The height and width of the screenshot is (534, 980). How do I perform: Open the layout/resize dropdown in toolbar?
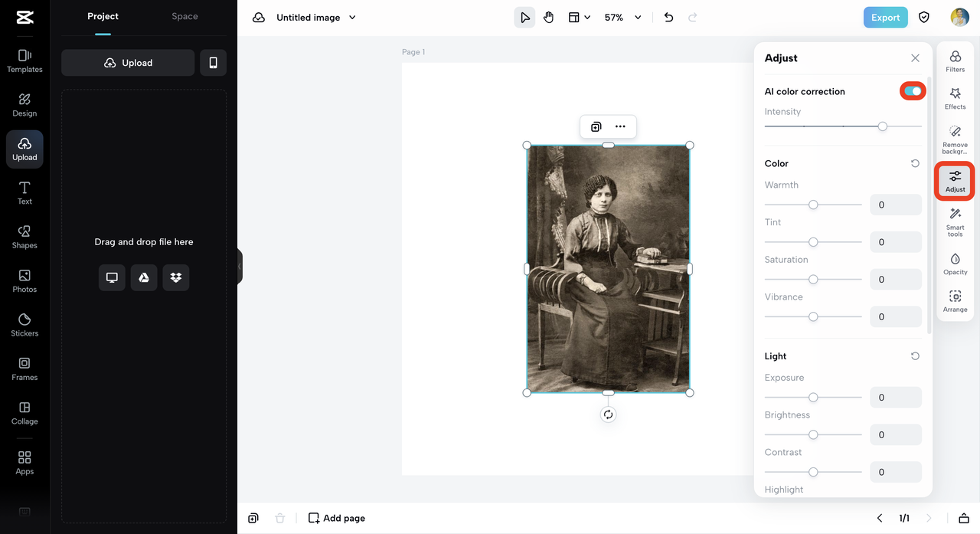(580, 18)
